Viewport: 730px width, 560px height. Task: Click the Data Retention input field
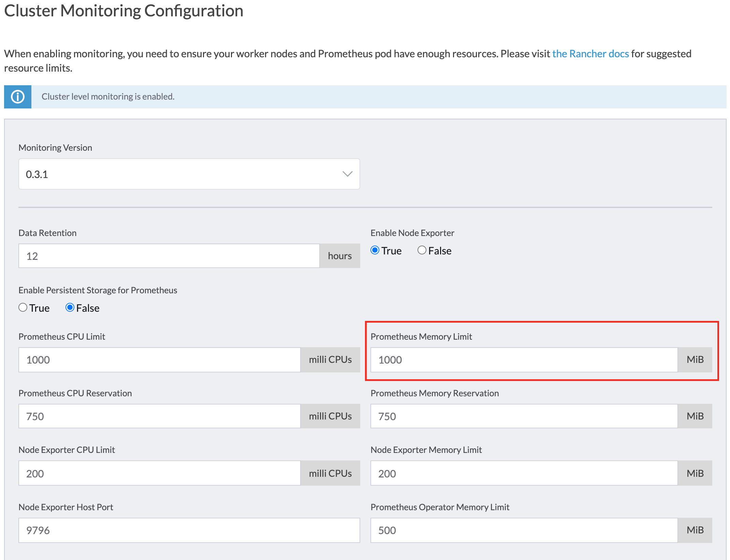169,256
